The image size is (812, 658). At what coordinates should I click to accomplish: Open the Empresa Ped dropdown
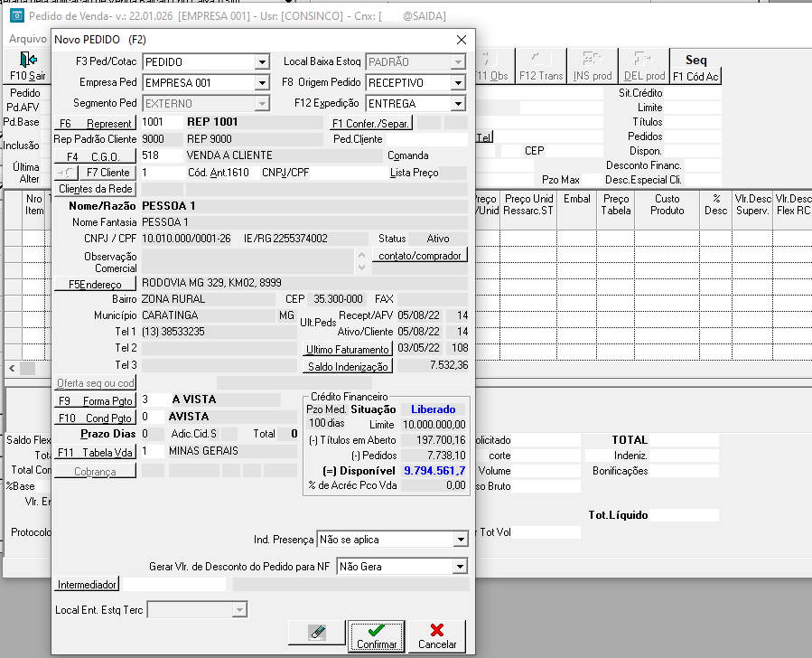point(263,83)
